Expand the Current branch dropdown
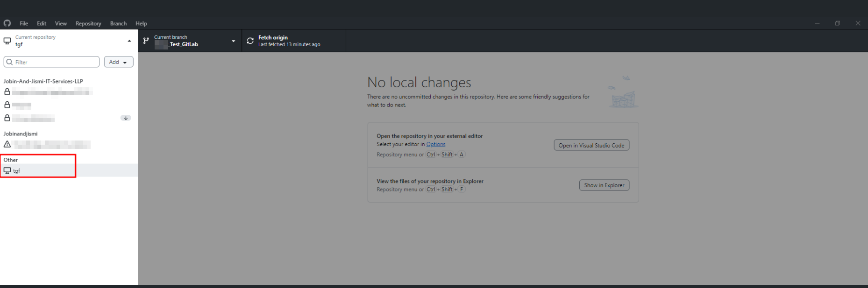The image size is (868, 288). (x=233, y=41)
